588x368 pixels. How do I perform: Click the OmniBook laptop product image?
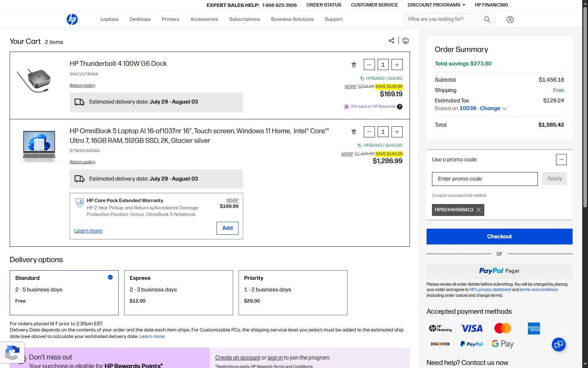click(39, 146)
